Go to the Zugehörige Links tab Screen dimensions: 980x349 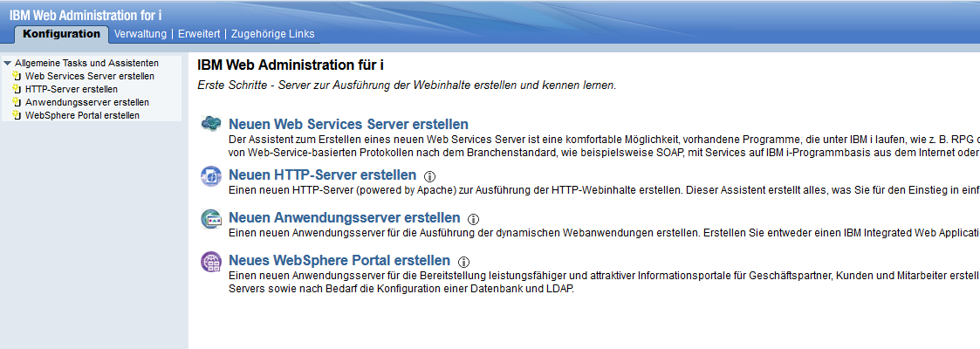pos(272,34)
